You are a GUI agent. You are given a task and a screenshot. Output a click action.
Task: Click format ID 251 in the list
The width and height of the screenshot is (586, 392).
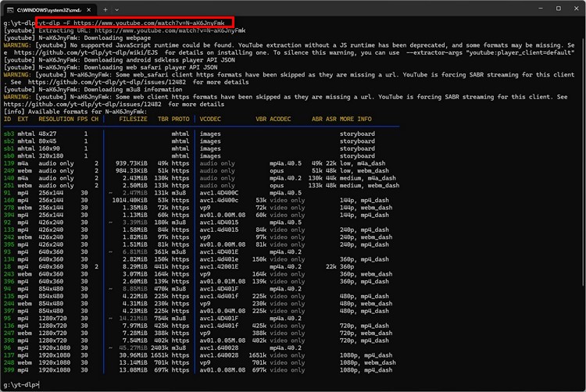pos(9,185)
